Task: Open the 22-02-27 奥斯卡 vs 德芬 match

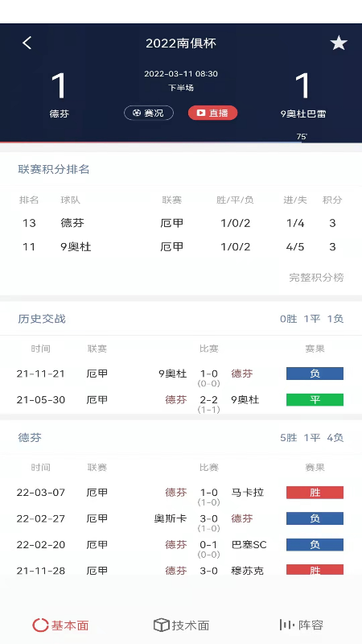Action: point(181,521)
